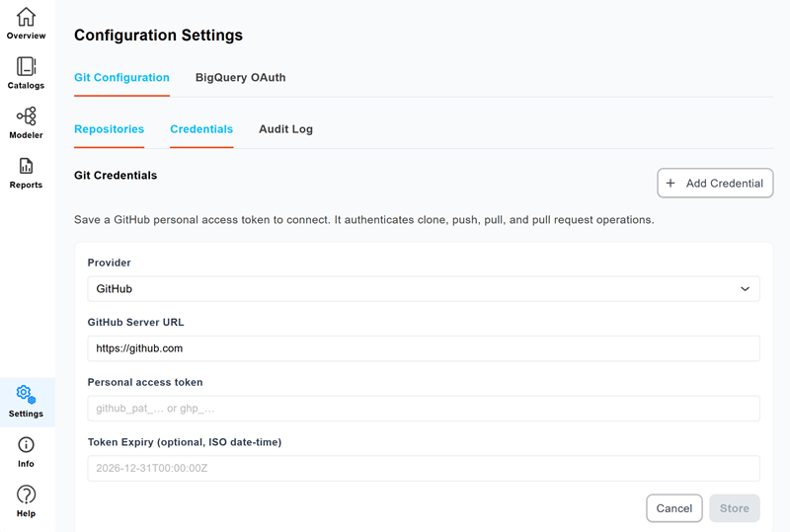Screen dimensions: 790x532
Task: Select the Settings gear icon
Action: (x=26, y=395)
